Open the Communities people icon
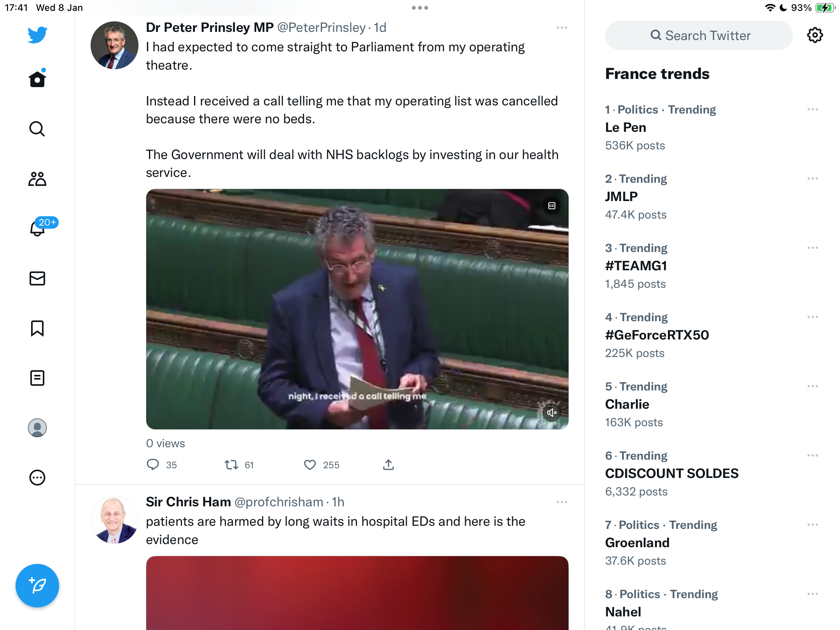Screen dimensions: 840x630 pyautogui.click(x=37, y=179)
